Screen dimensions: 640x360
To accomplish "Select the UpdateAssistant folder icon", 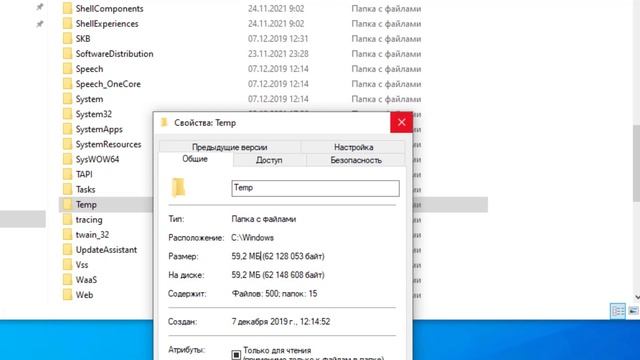I will coord(67,250).
